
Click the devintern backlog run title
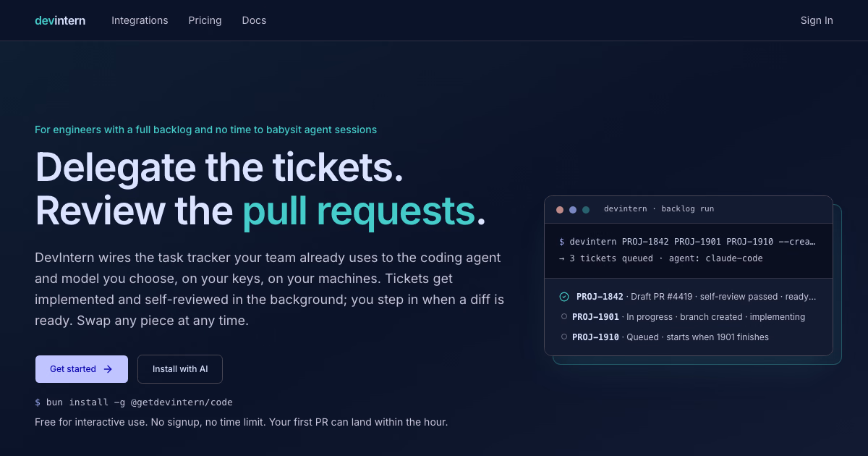[x=659, y=209]
